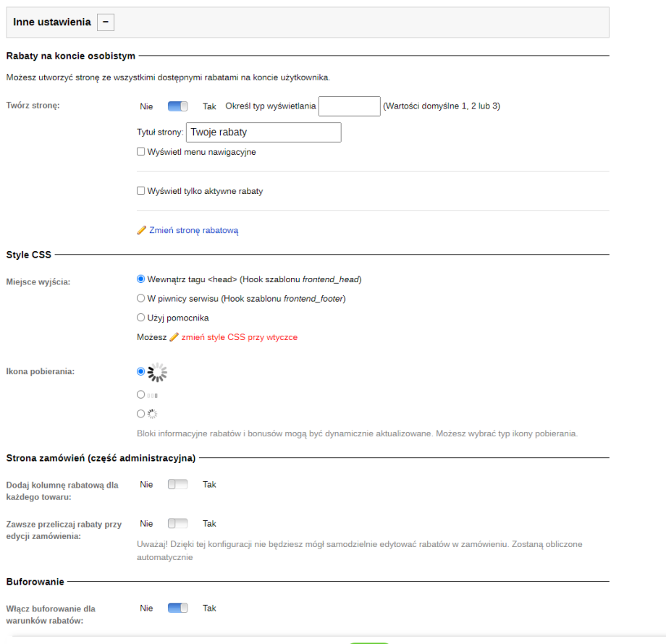Click the pencil icon beside Zmień stronę rabatową
The image size is (666, 644).
click(141, 231)
